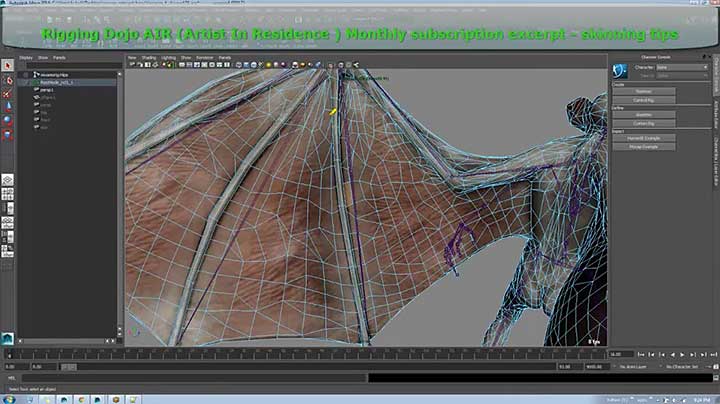Click the animation start time field
This screenshot has height=404, width=720.
click(x=16, y=367)
